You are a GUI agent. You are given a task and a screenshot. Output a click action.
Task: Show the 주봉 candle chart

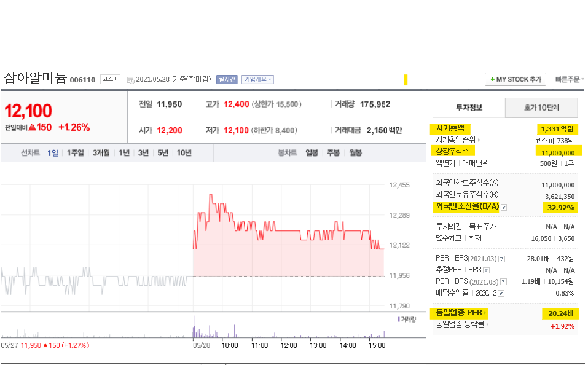[334, 153]
